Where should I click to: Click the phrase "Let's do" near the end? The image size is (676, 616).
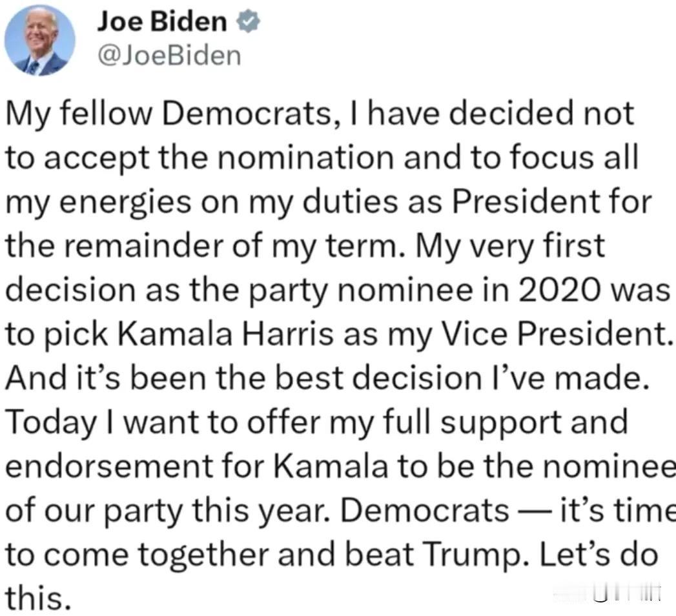[x=599, y=555]
